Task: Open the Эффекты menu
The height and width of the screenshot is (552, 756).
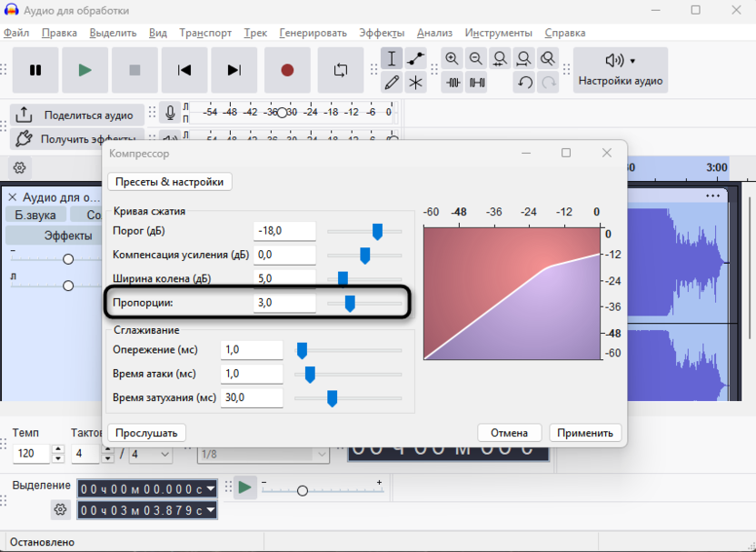Action: click(x=382, y=33)
